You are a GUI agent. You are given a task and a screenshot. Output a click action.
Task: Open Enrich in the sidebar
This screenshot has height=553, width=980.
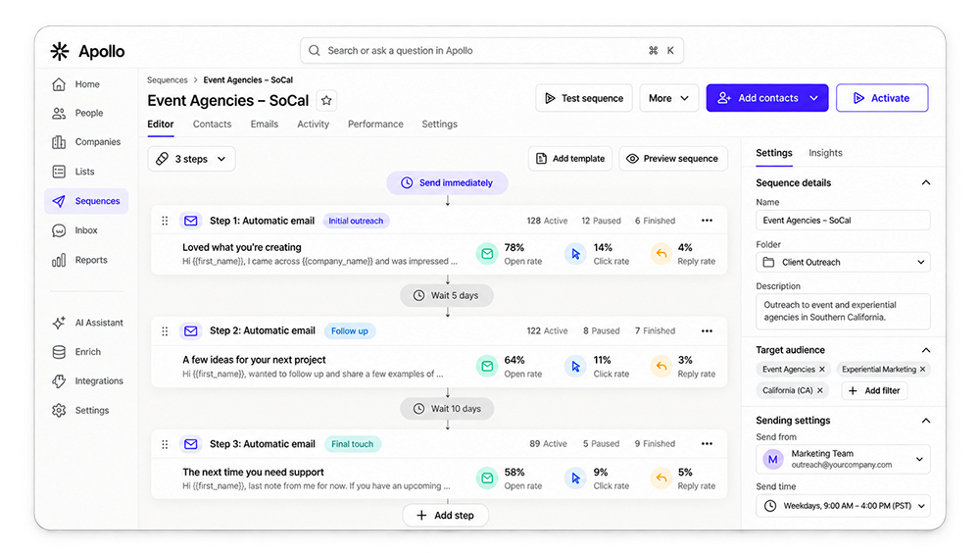tap(76, 352)
